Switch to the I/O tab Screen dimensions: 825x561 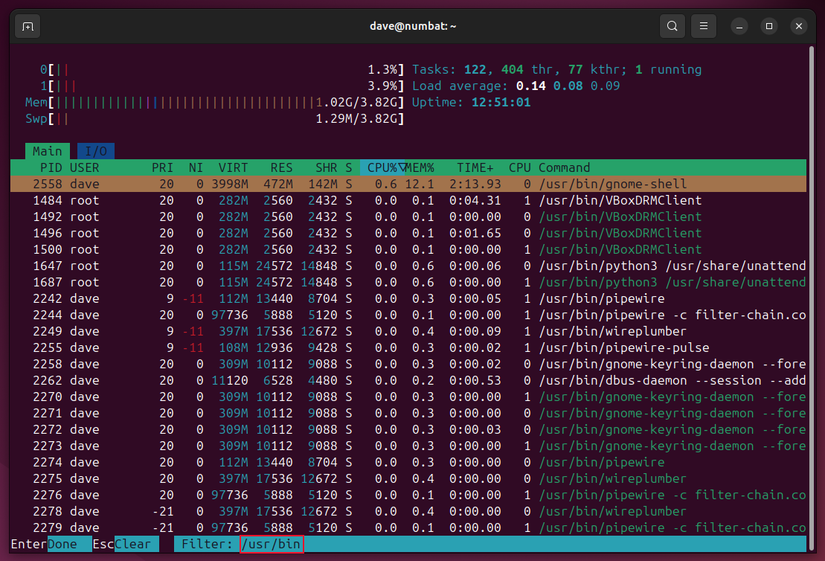(x=95, y=151)
